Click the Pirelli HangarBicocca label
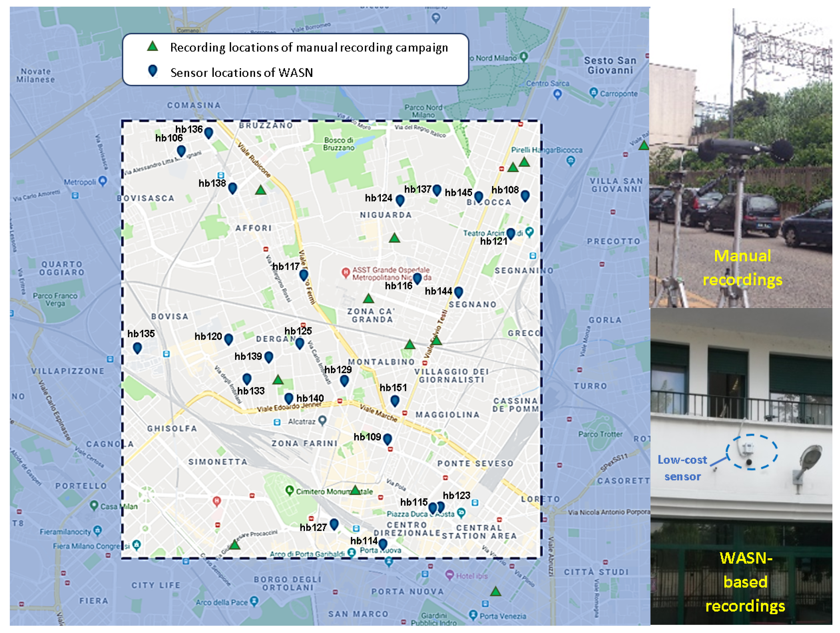Viewport: 840px width, 633px height. coord(546,150)
